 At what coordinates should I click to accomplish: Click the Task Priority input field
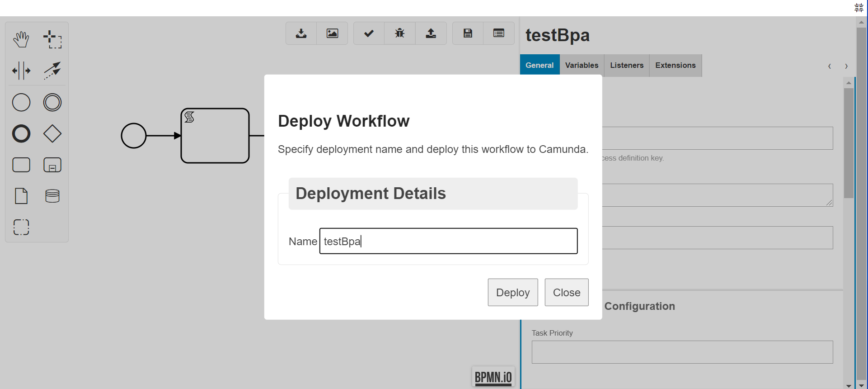point(682,352)
